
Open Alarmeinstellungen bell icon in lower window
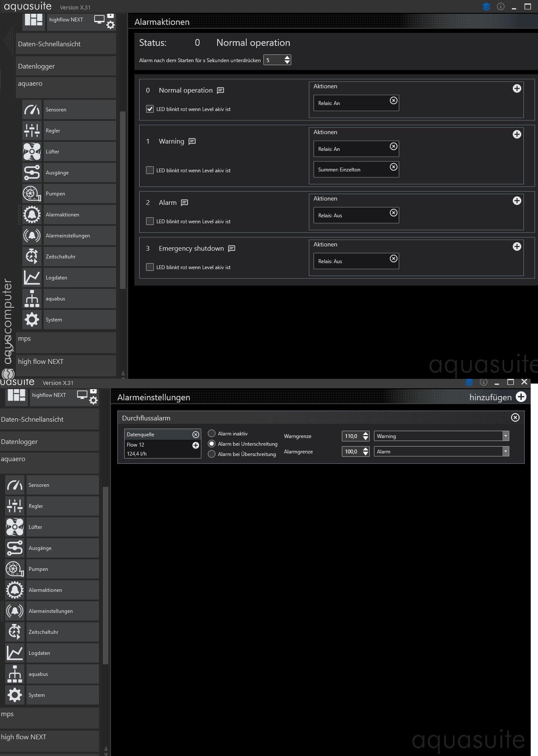click(15, 611)
